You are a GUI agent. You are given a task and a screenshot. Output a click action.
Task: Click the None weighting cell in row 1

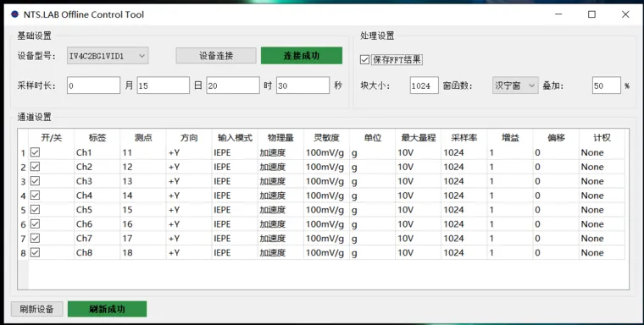coord(602,152)
